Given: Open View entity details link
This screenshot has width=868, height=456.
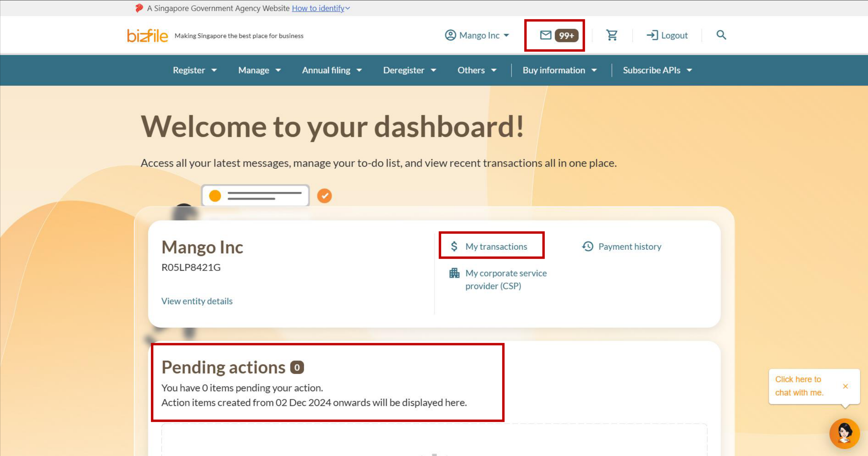Looking at the screenshot, I should click(197, 301).
